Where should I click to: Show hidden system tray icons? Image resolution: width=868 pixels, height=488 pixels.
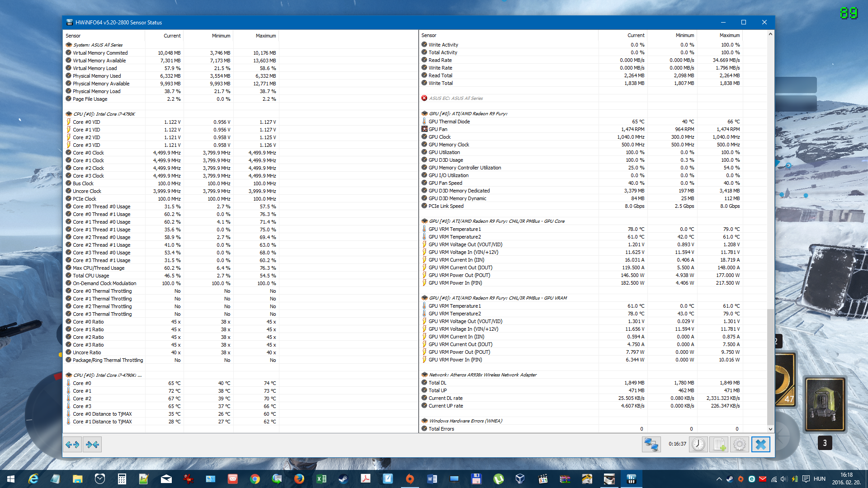pos(719,479)
